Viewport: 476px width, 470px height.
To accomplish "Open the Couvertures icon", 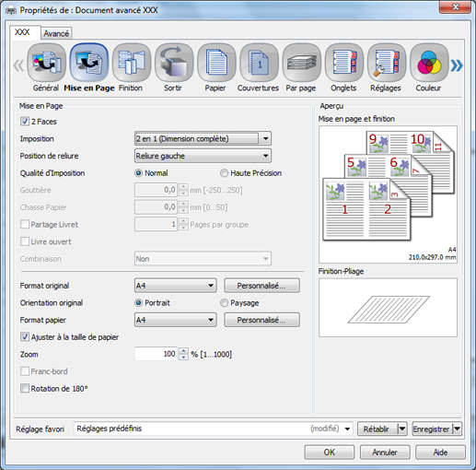I will [x=259, y=63].
